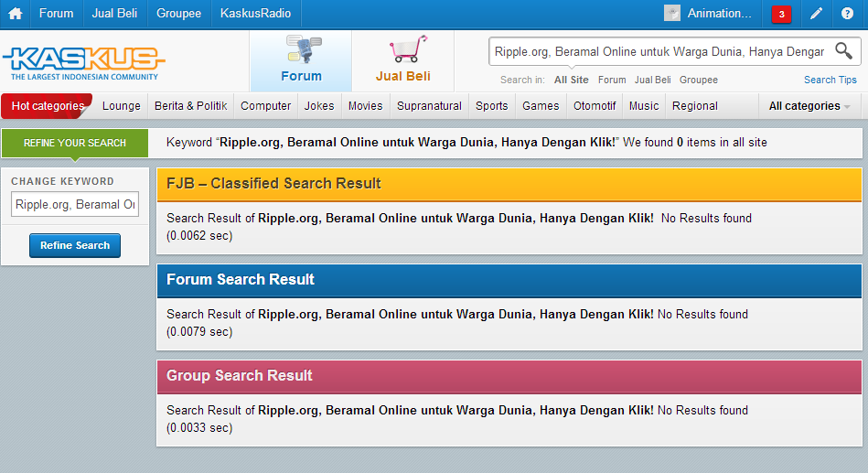The width and height of the screenshot is (868, 473).
Task: Open the Computer category
Action: pos(266,106)
